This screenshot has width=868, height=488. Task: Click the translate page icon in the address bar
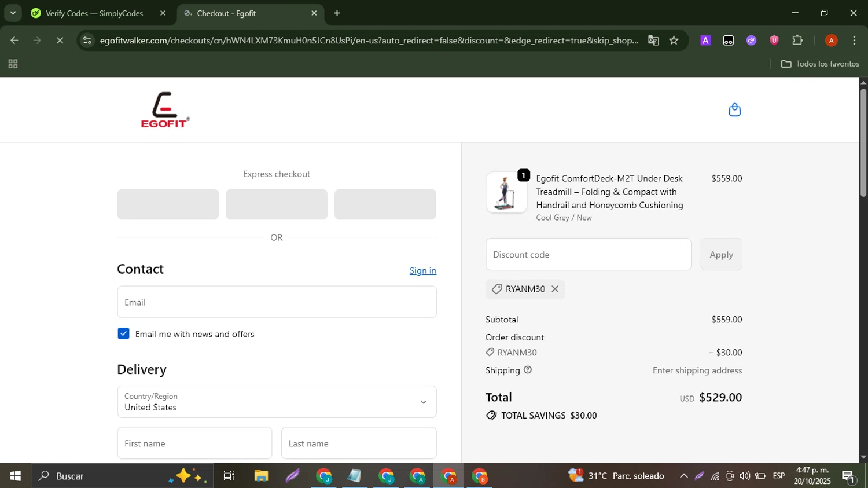(653, 41)
